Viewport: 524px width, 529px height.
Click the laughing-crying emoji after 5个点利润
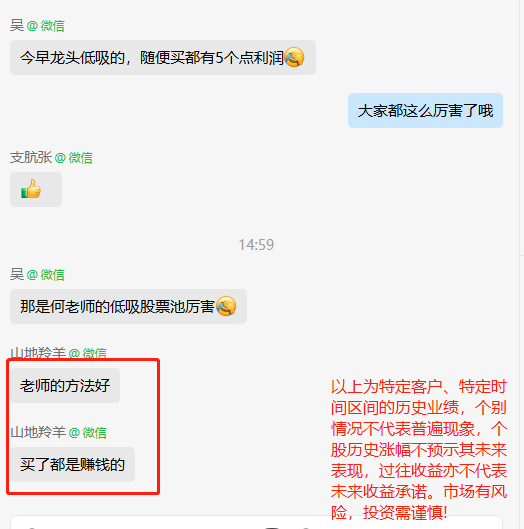coord(294,57)
